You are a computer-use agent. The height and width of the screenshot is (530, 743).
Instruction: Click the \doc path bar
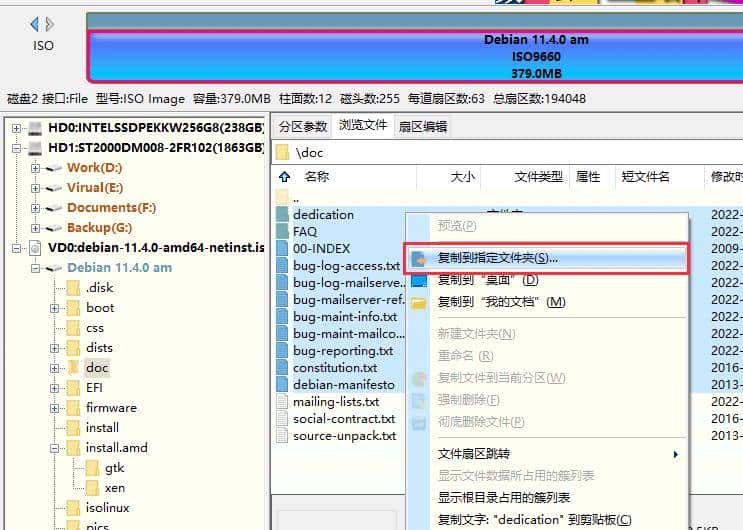point(507,153)
